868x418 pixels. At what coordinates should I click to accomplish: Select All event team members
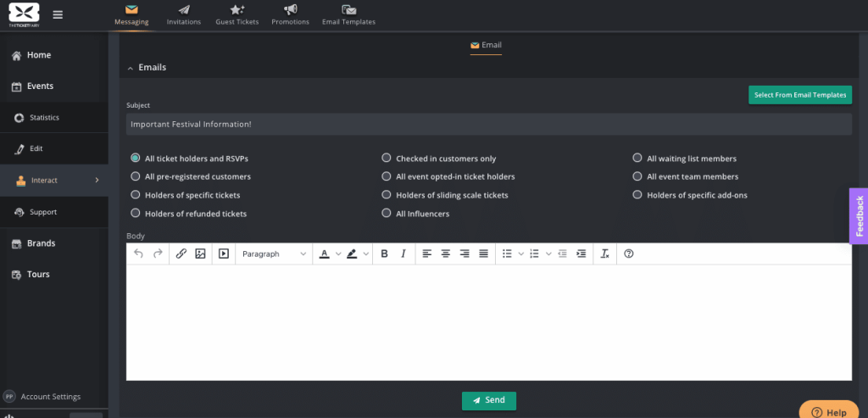pos(637,176)
